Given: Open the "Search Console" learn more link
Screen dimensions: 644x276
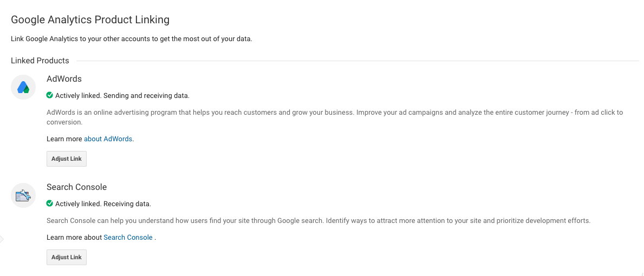Looking at the screenshot, I should coord(128,238).
